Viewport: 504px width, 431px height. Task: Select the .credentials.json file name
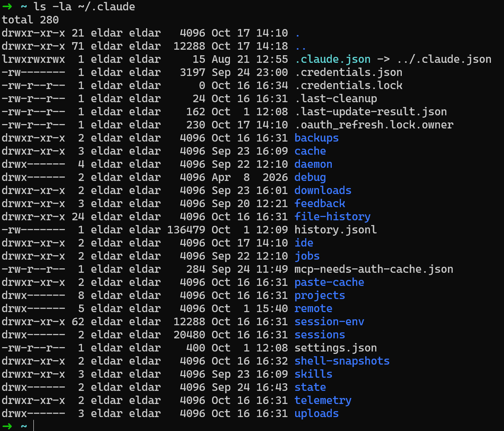coord(348,72)
